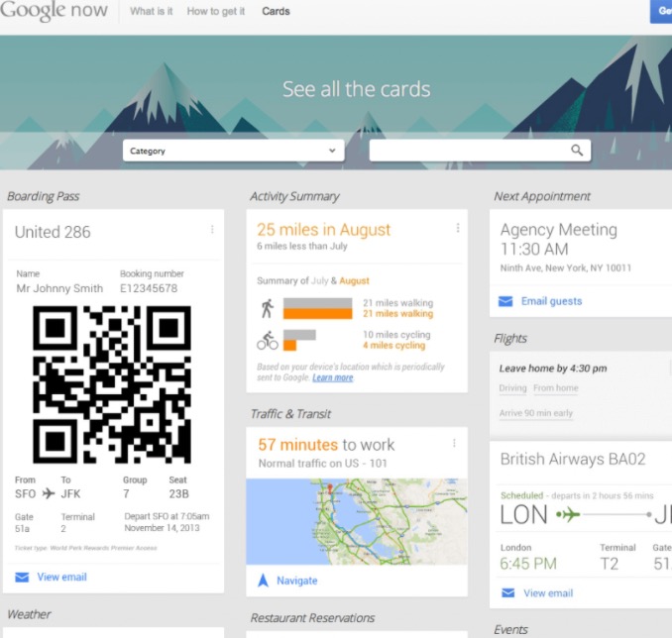
Task: Click the envelope icon on the boarding pass card
Action: 22,578
